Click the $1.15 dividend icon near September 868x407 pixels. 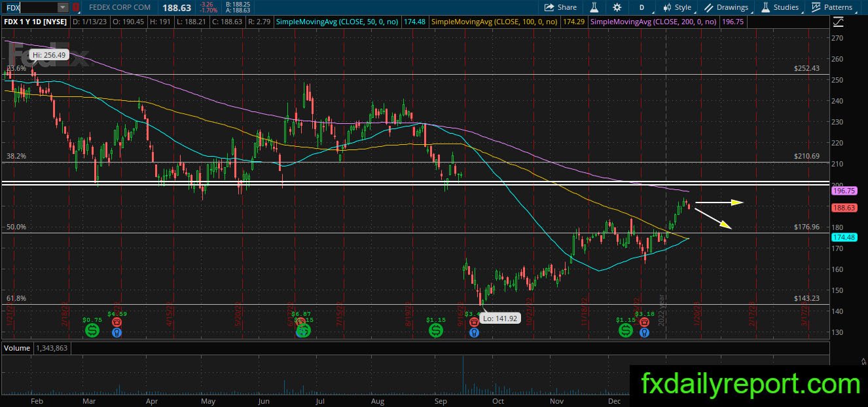[x=436, y=330]
